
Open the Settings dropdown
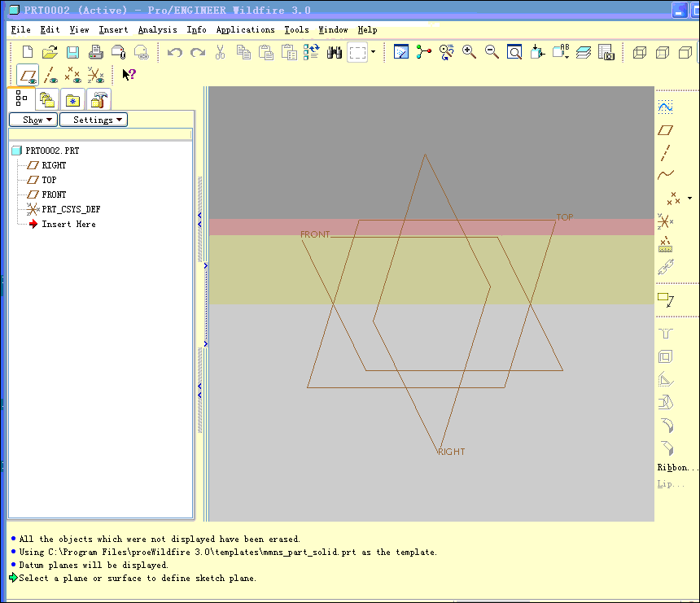[x=94, y=120]
